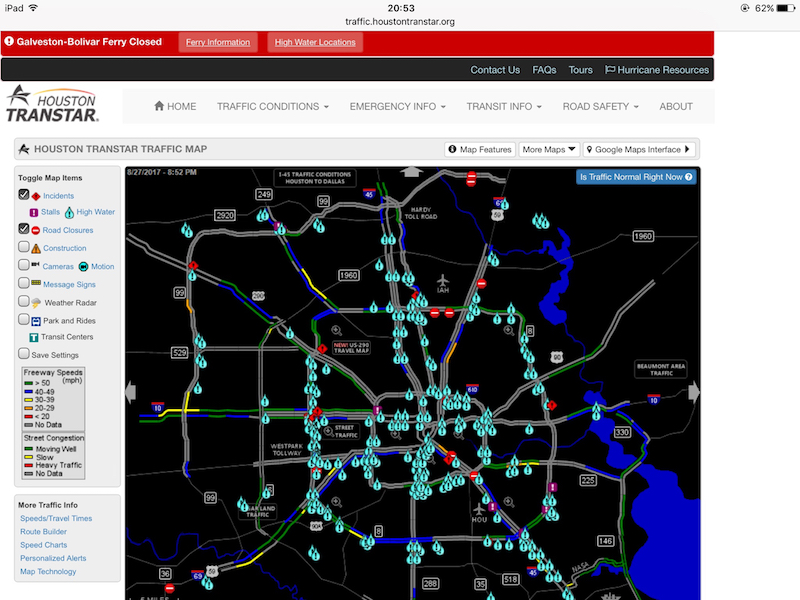Click the US-290 travel map magnifier icon
The width and height of the screenshot is (800, 600).
click(336, 331)
